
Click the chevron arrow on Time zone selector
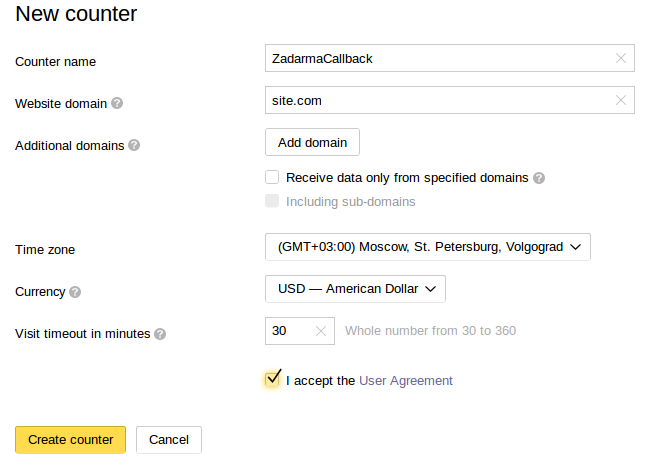pyautogui.click(x=575, y=247)
